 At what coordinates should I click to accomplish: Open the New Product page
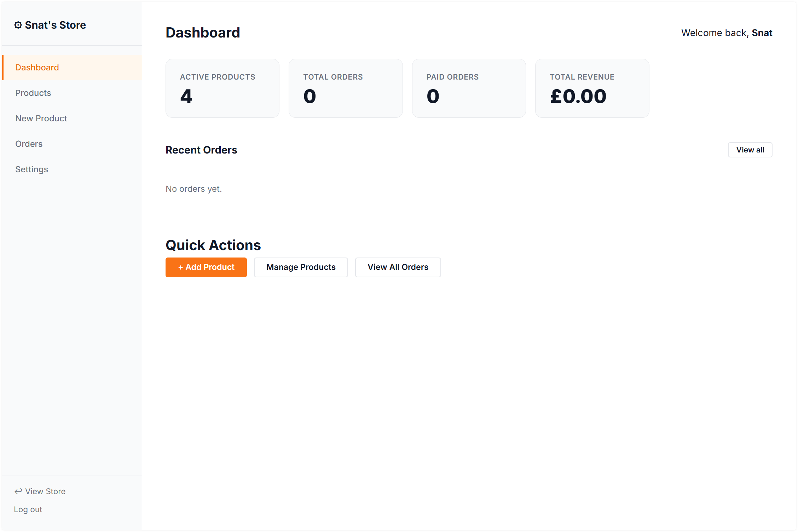41,118
